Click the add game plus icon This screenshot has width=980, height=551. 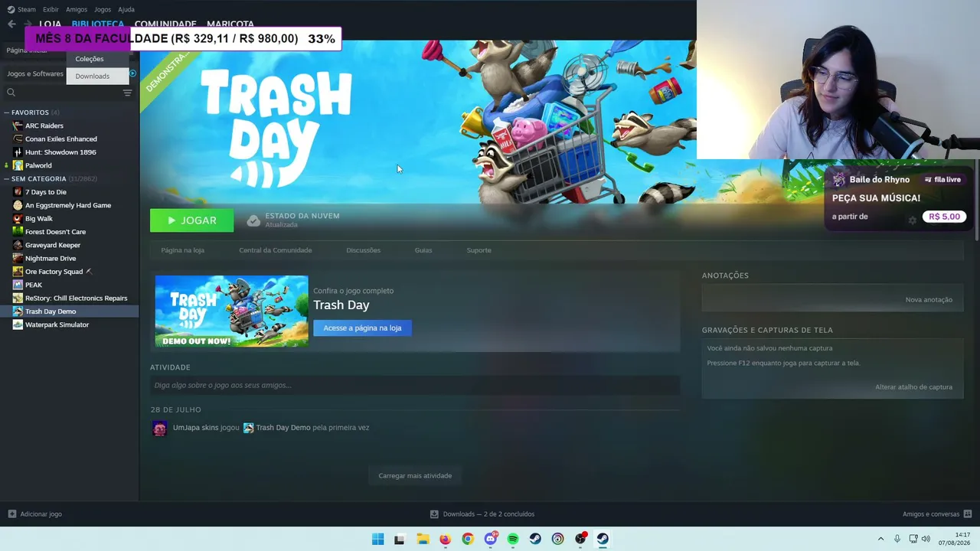pyautogui.click(x=11, y=514)
